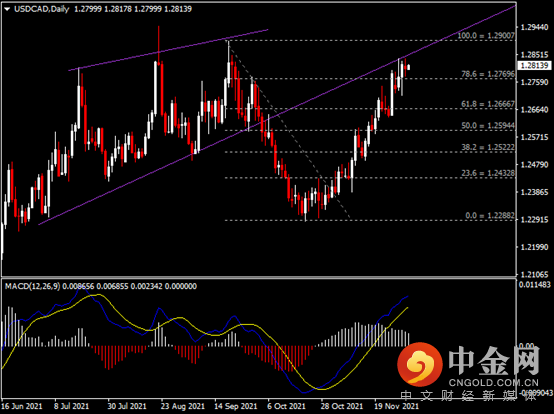Click the 16 Jun 2021 date label
The height and width of the screenshot is (414, 554).
coord(22,406)
